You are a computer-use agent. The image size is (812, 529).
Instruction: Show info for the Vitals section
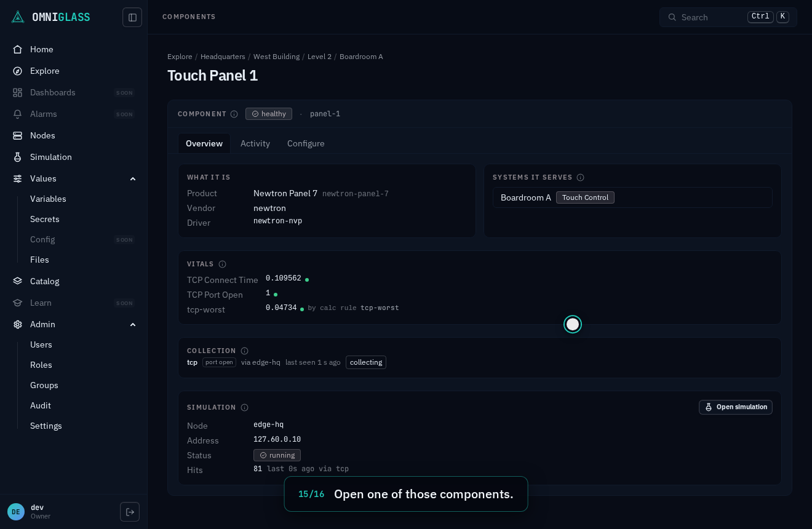[x=223, y=264]
